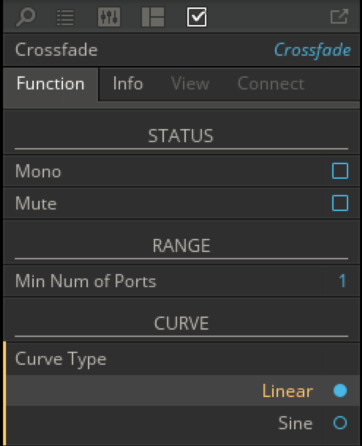
Task: Toggle the checkmark properties icon
Action: coord(197,17)
